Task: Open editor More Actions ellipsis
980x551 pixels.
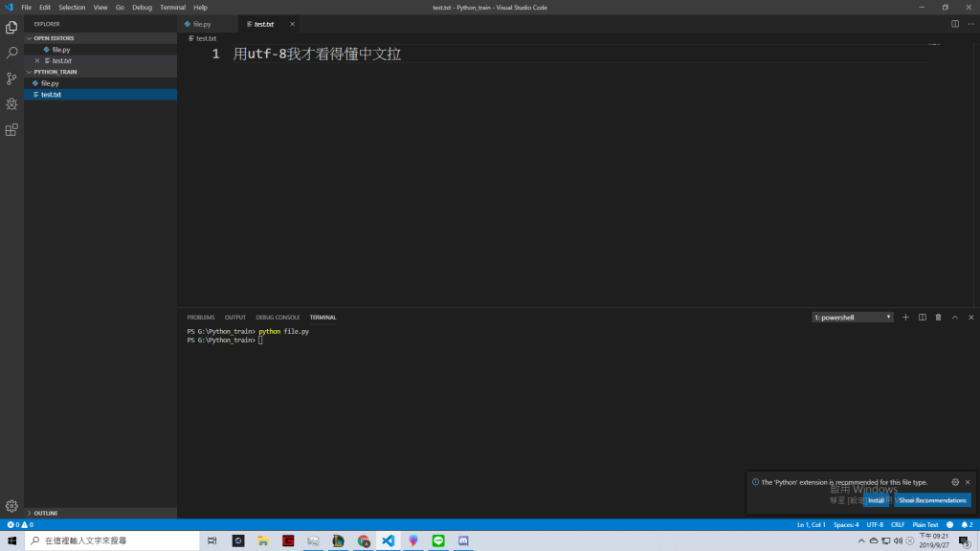Action: (x=971, y=24)
